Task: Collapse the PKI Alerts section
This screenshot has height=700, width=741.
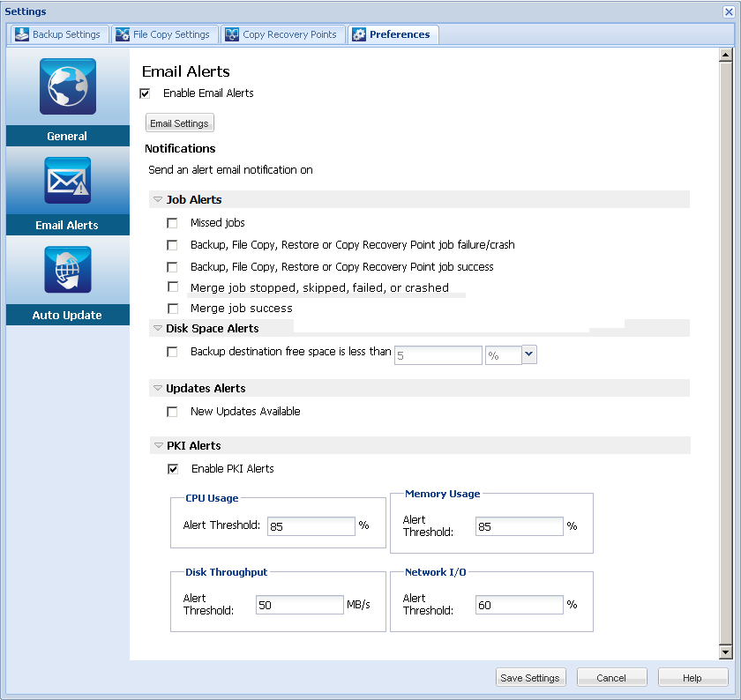Action: pyautogui.click(x=158, y=445)
